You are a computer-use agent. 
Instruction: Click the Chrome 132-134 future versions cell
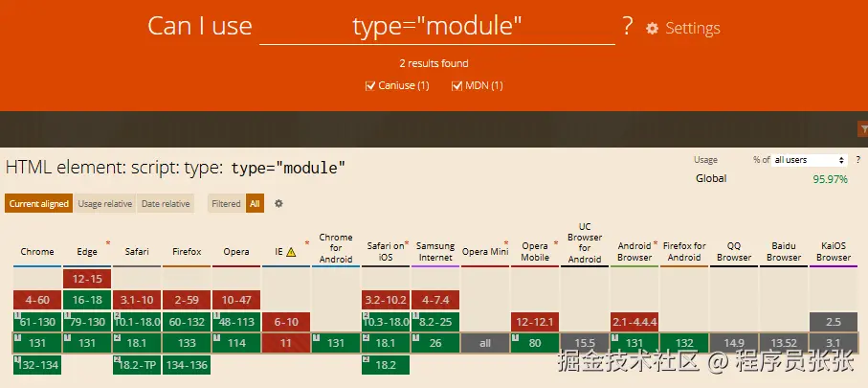tap(37, 365)
